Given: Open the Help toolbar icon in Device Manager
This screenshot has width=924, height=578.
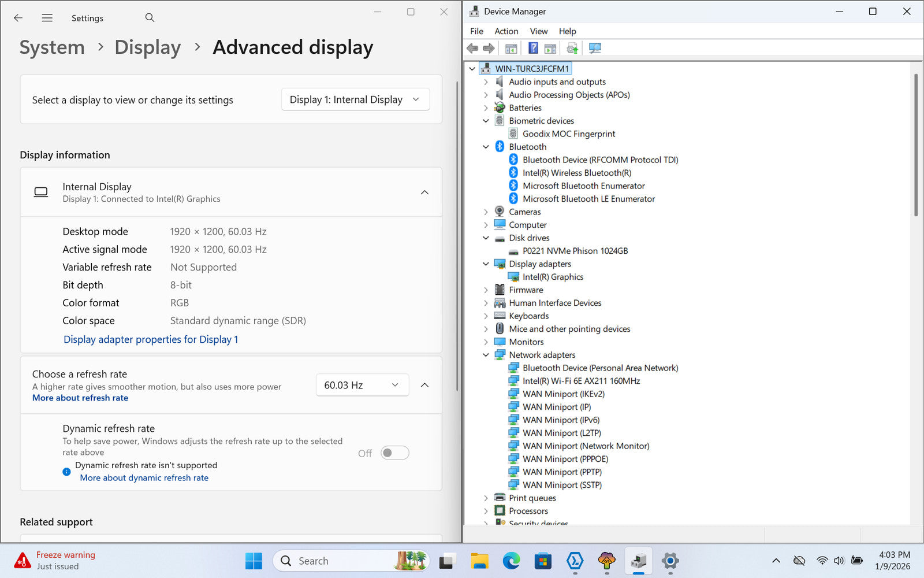Looking at the screenshot, I should point(533,48).
